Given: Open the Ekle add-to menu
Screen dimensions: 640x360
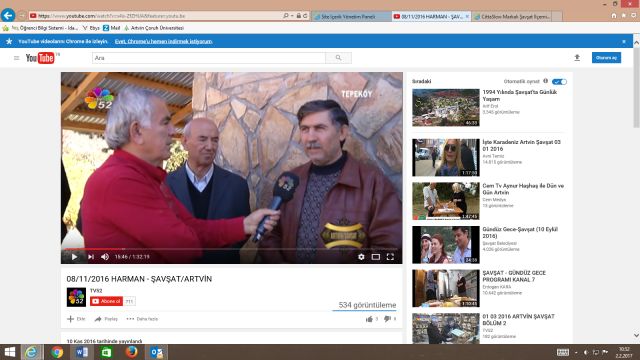Looking at the screenshot, I should (76, 319).
